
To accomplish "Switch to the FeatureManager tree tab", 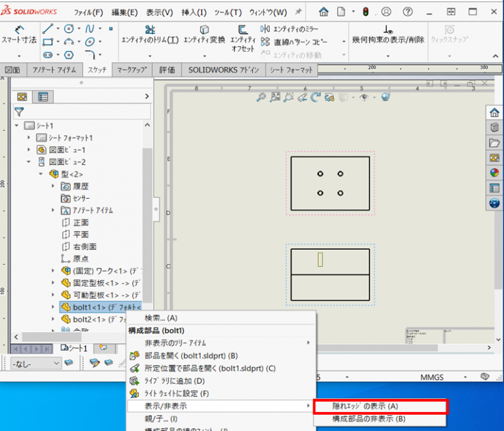I will [22, 97].
